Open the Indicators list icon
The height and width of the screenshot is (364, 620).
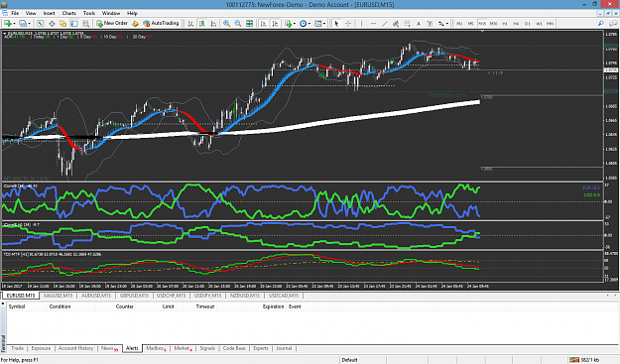pos(289,24)
